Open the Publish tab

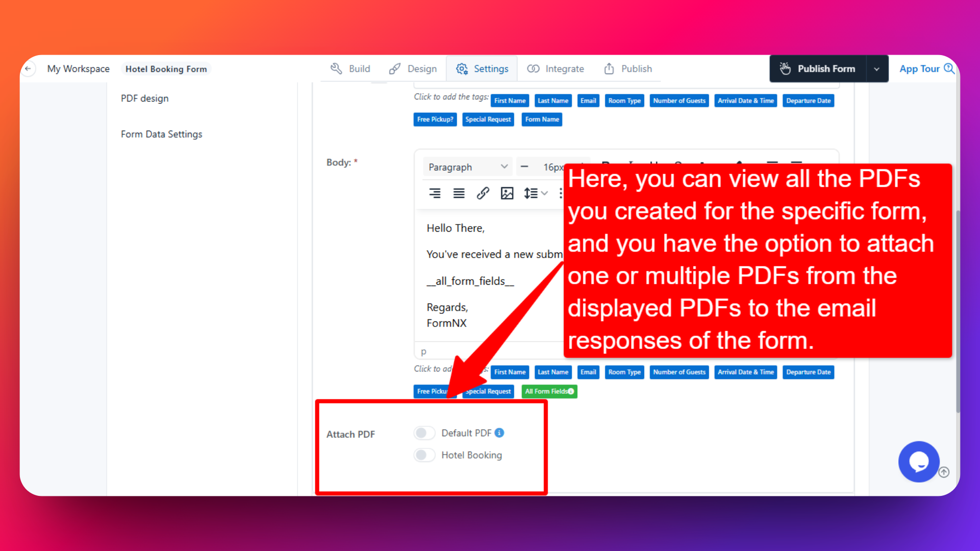(628, 69)
